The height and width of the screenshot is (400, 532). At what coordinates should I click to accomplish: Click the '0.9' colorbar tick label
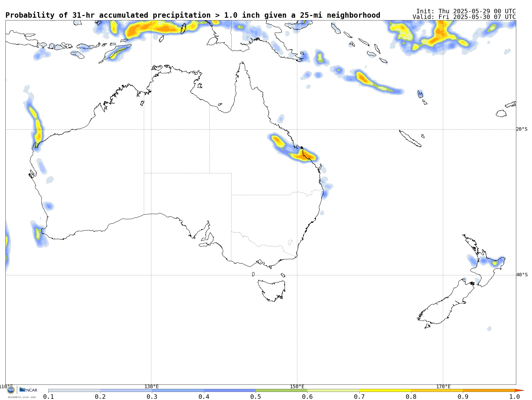(463, 397)
